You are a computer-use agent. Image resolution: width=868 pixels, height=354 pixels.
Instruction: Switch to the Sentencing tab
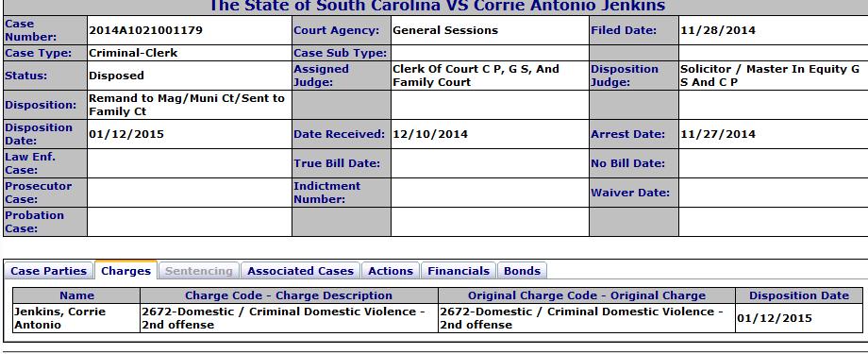[x=199, y=271]
